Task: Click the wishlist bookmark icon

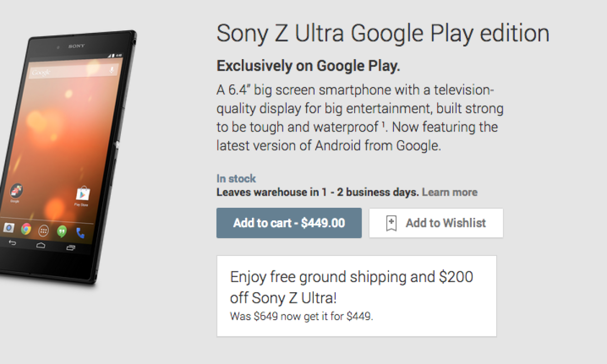Action: (x=391, y=223)
